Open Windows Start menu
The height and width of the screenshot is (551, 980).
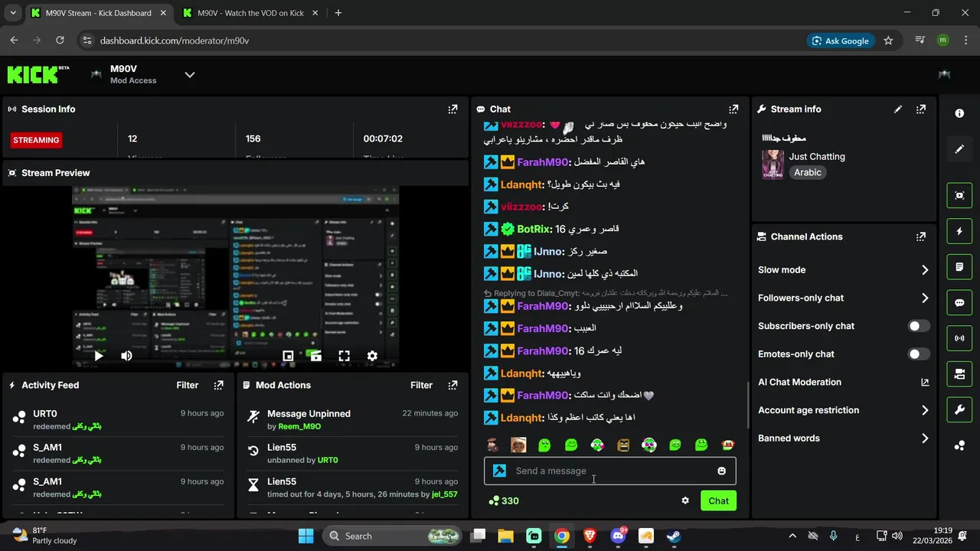pyautogui.click(x=305, y=536)
